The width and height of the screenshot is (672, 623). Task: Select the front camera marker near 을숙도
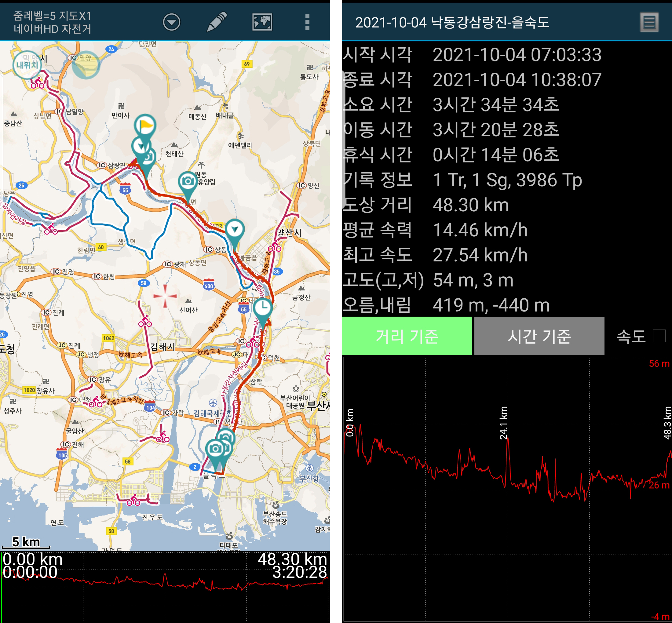(x=215, y=449)
